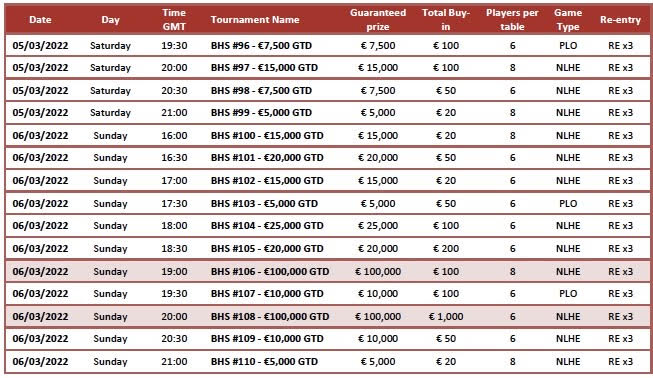Click the Total Buy-in column header
The width and height of the screenshot is (653, 378).
(x=446, y=20)
